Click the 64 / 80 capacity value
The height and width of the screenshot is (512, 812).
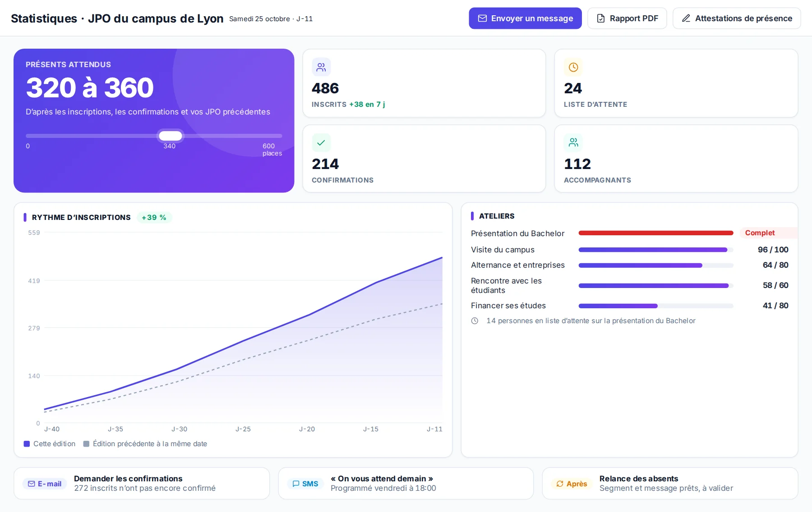pos(775,265)
